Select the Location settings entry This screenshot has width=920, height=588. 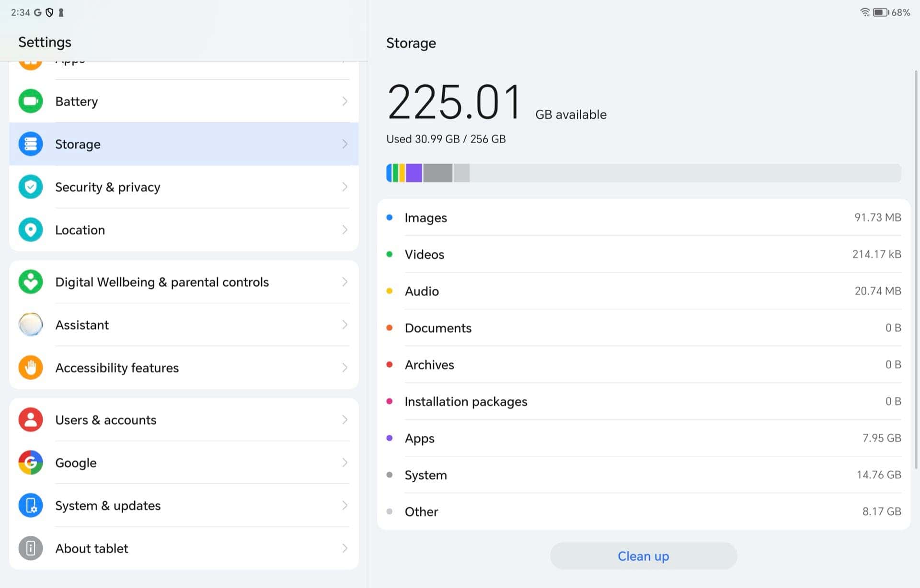pos(184,230)
